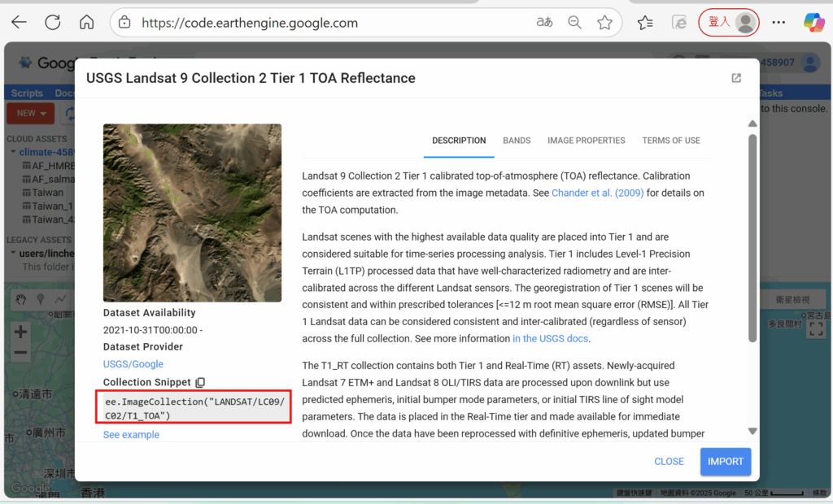Switch to the Description tab

click(x=459, y=141)
